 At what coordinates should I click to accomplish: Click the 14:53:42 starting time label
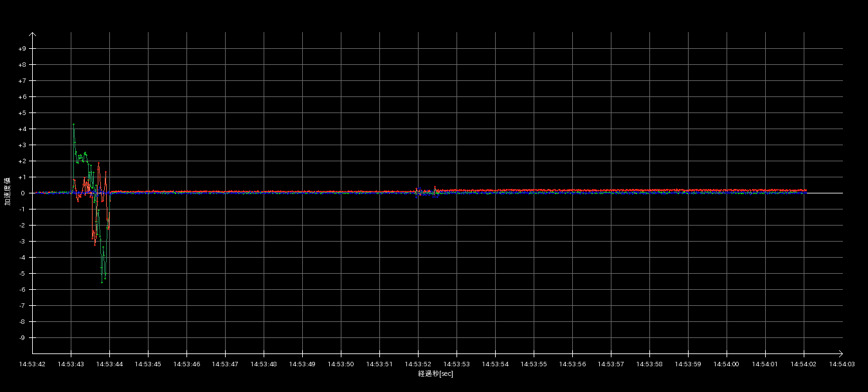pyautogui.click(x=32, y=364)
